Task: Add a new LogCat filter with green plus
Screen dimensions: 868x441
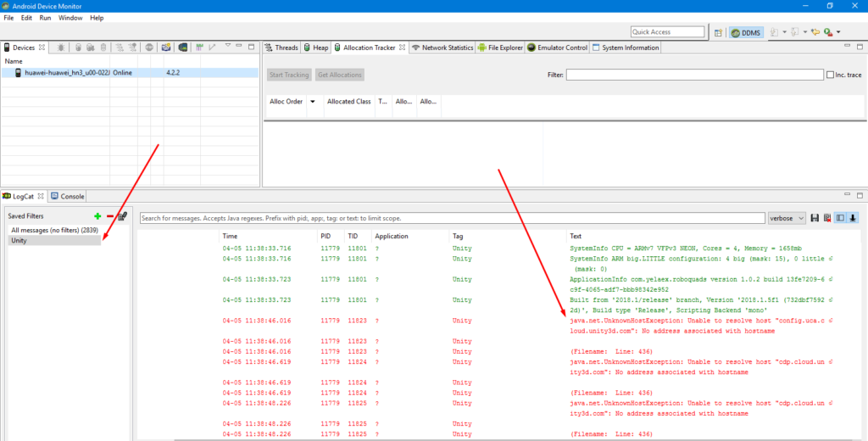Action: (97, 216)
